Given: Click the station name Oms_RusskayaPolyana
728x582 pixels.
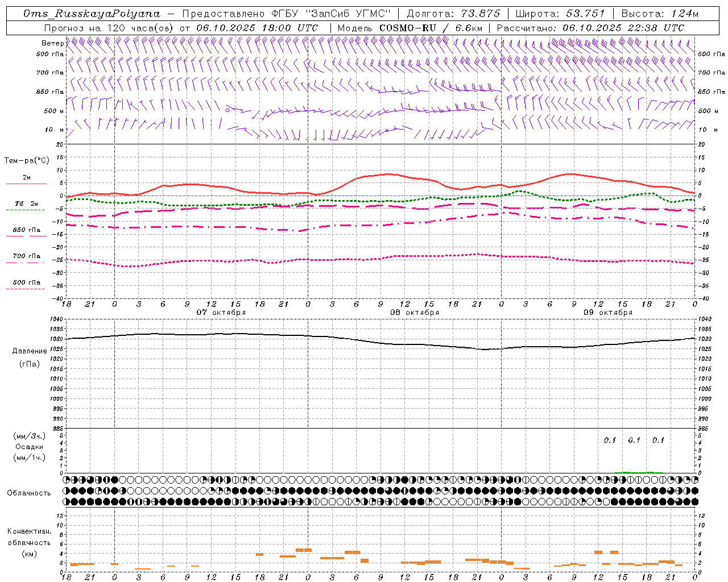Looking at the screenshot, I should (92, 14).
